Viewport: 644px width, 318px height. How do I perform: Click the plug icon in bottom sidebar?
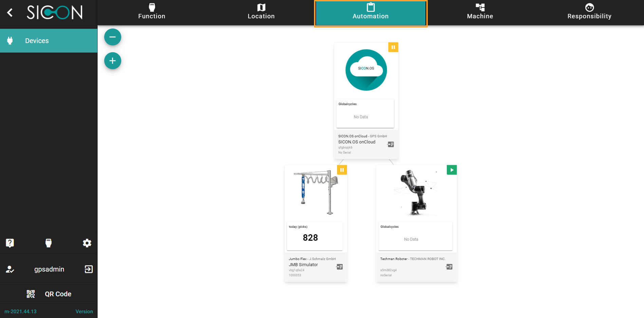(x=49, y=243)
